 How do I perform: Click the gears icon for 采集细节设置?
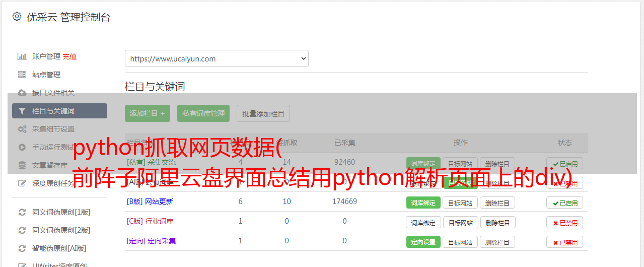tap(22, 129)
